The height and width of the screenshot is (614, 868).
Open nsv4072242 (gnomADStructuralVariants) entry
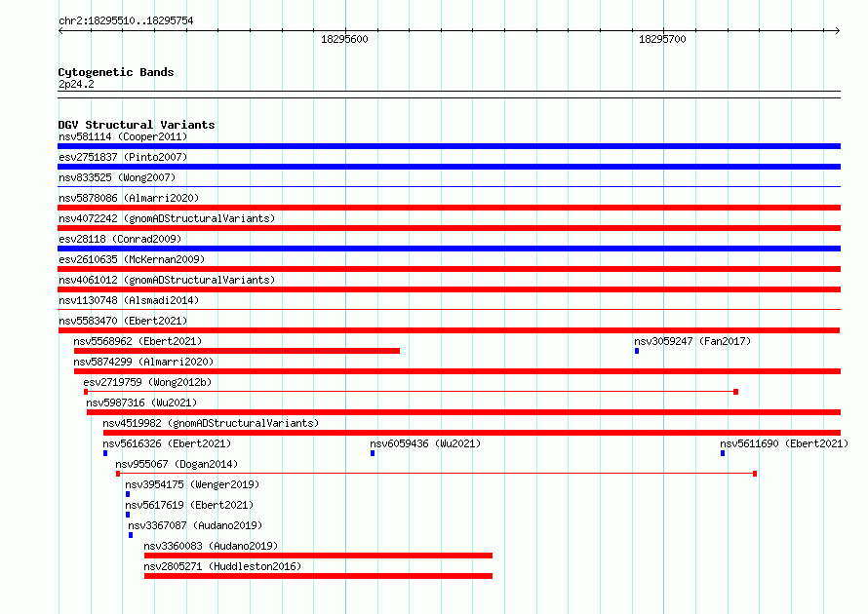[167, 218]
